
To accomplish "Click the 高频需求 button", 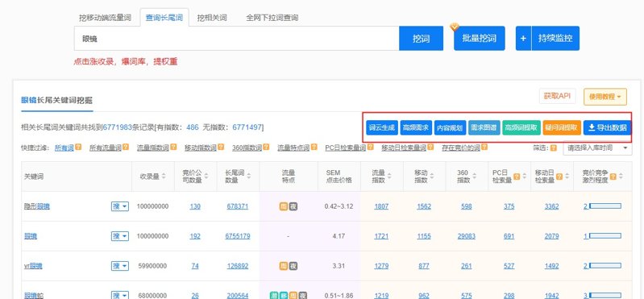I will (x=416, y=127).
